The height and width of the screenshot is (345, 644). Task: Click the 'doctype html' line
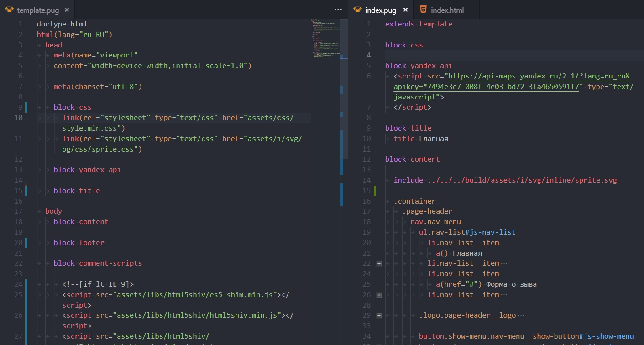[x=62, y=24]
